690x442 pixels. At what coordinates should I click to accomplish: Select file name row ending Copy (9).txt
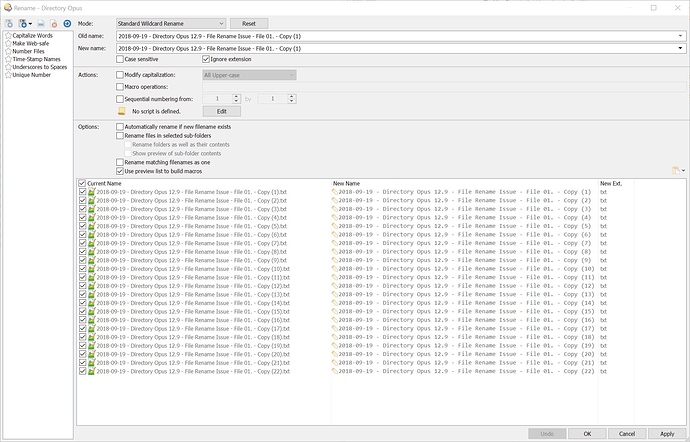191,260
